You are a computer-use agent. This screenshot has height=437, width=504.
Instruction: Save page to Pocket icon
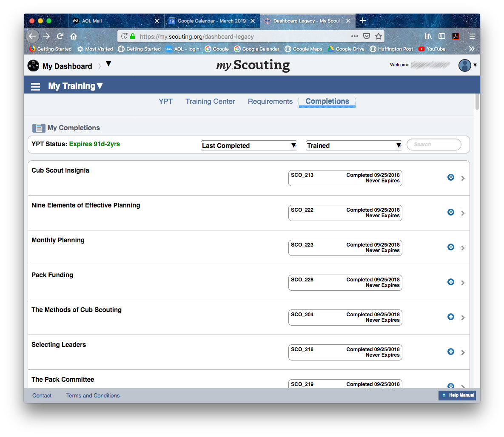click(x=367, y=36)
